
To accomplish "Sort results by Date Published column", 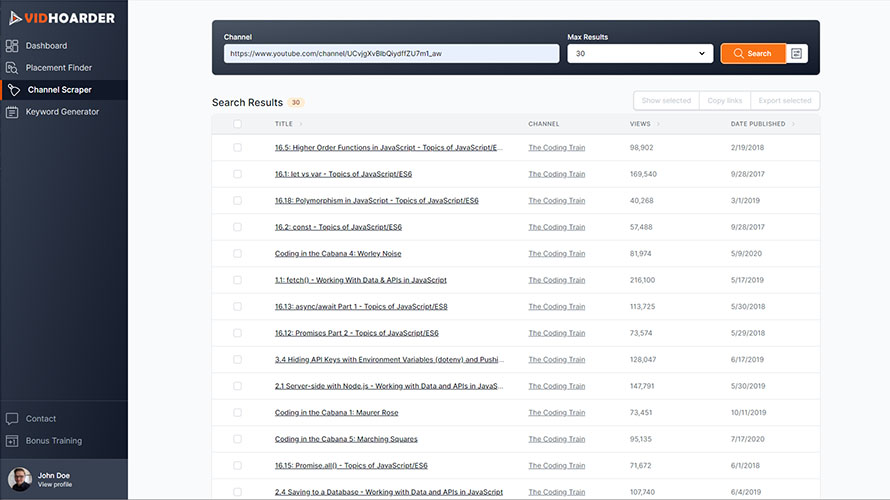I will click(x=762, y=124).
